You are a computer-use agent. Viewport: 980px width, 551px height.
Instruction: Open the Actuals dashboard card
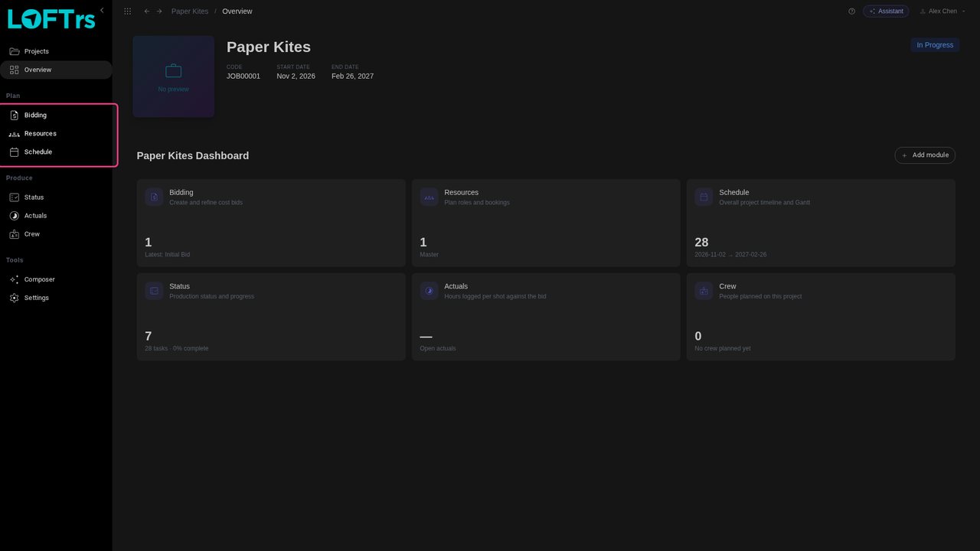tap(546, 317)
